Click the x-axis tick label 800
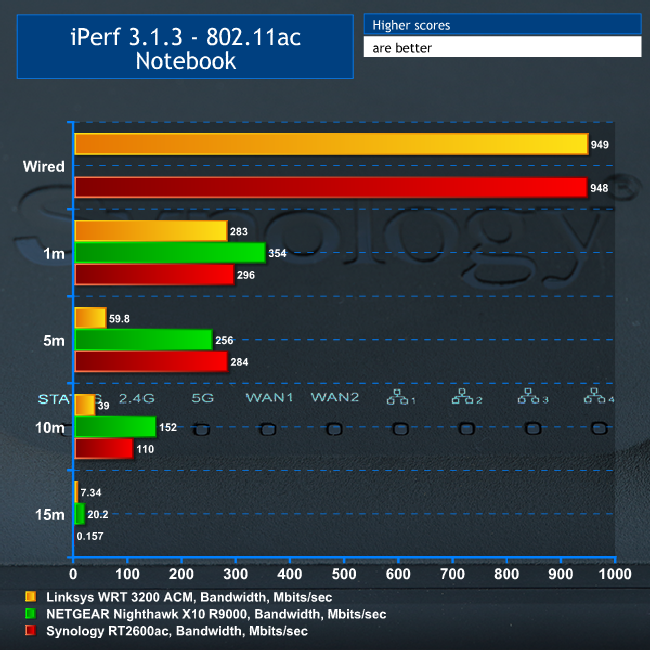 coord(507,574)
